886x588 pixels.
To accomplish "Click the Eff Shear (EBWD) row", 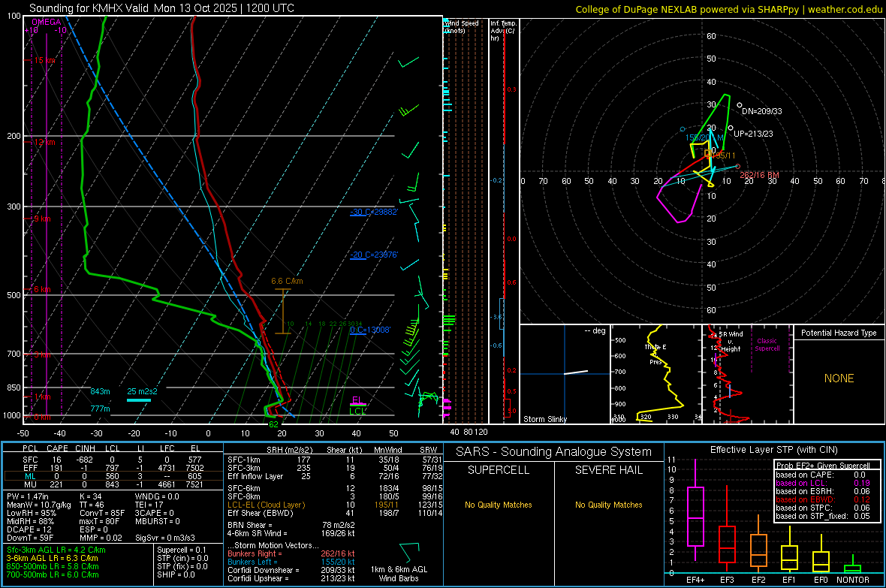I will click(x=335, y=514).
